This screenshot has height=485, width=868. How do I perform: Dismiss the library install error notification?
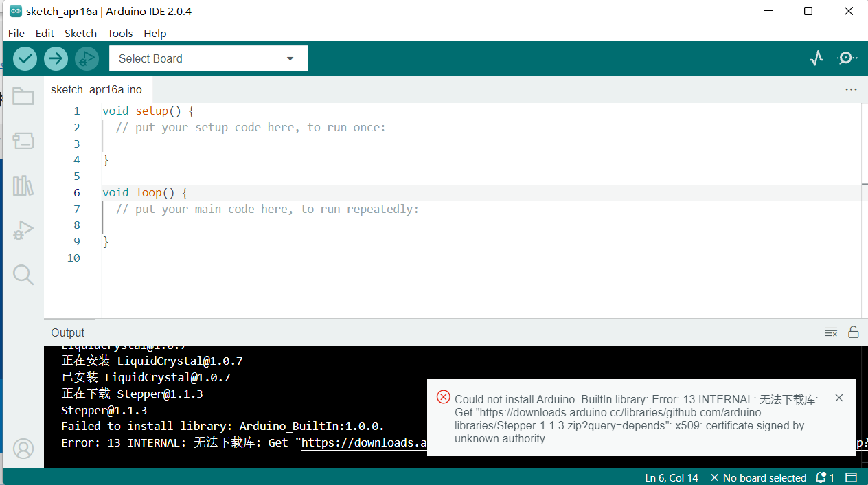point(838,398)
